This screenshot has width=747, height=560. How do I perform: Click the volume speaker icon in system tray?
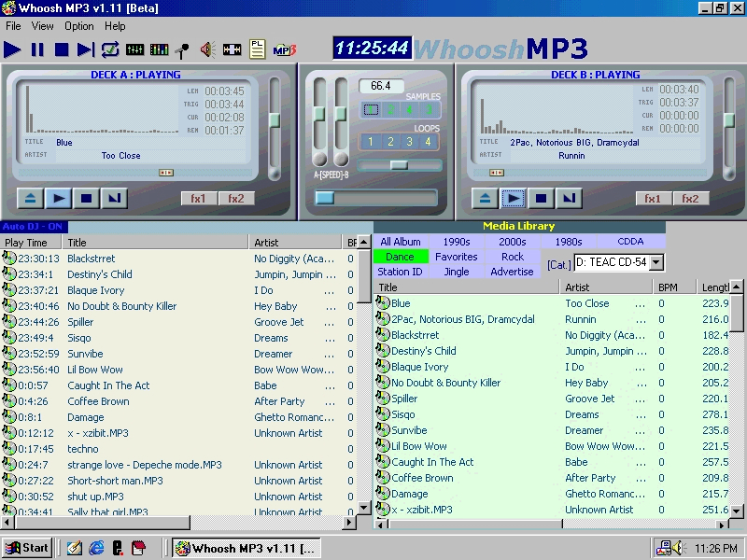coord(678,549)
